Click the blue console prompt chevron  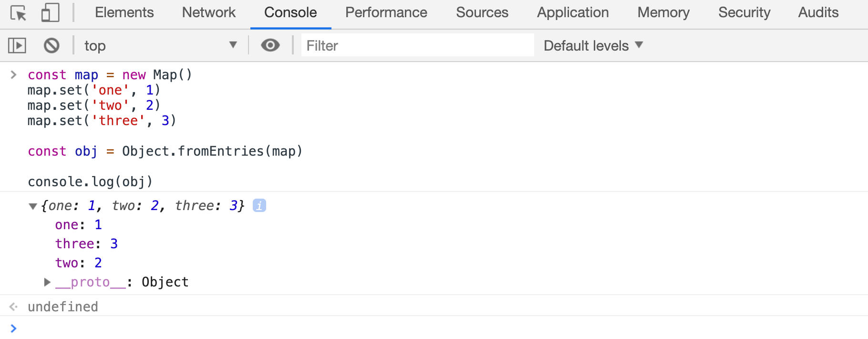[14, 328]
